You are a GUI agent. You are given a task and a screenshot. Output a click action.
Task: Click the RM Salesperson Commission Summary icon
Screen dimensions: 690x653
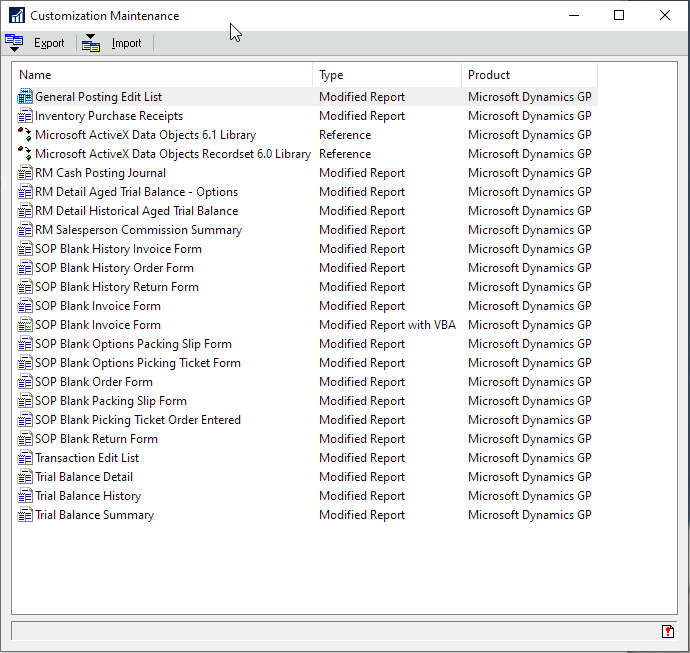[25, 230]
